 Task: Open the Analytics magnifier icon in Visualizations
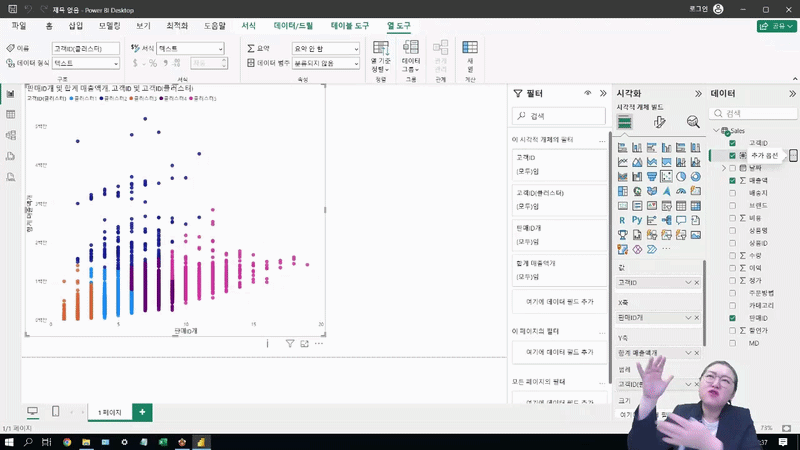pos(693,122)
